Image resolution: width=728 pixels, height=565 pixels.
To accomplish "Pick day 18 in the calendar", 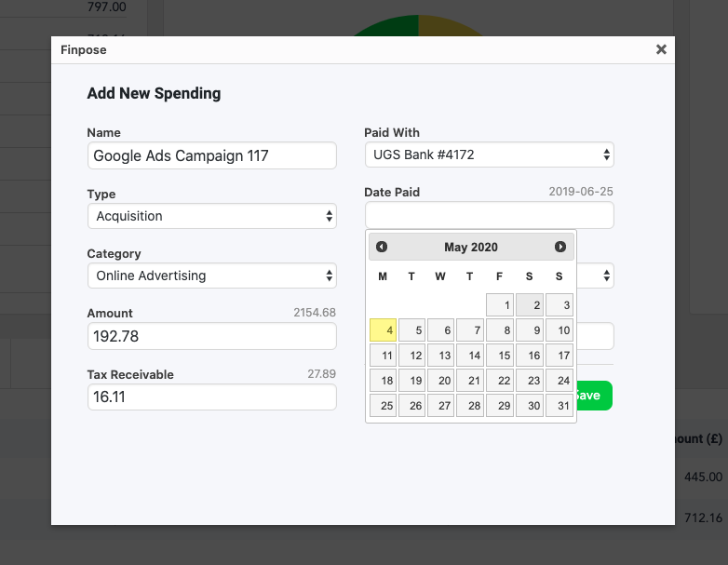I will [383, 380].
